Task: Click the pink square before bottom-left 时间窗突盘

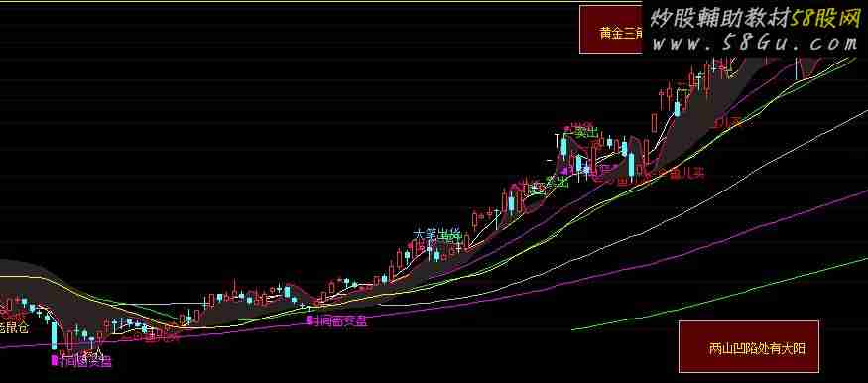Action: [x=55, y=361]
